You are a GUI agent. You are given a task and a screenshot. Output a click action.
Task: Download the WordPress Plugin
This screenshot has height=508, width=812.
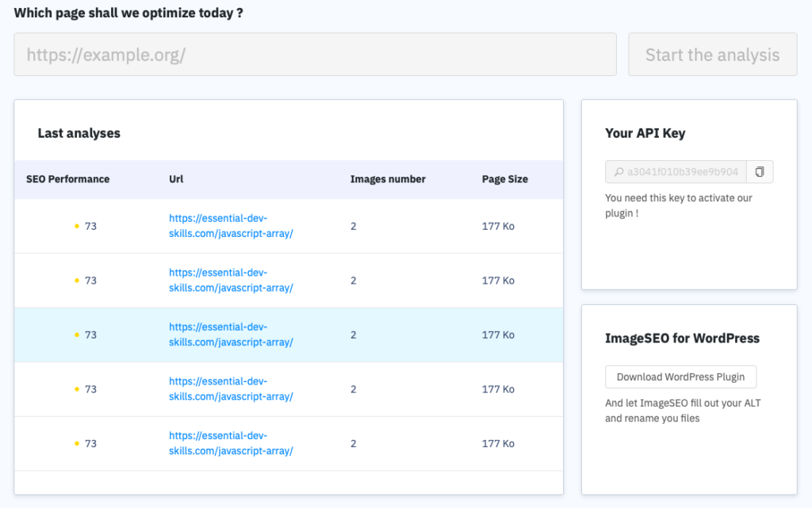point(680,376)
